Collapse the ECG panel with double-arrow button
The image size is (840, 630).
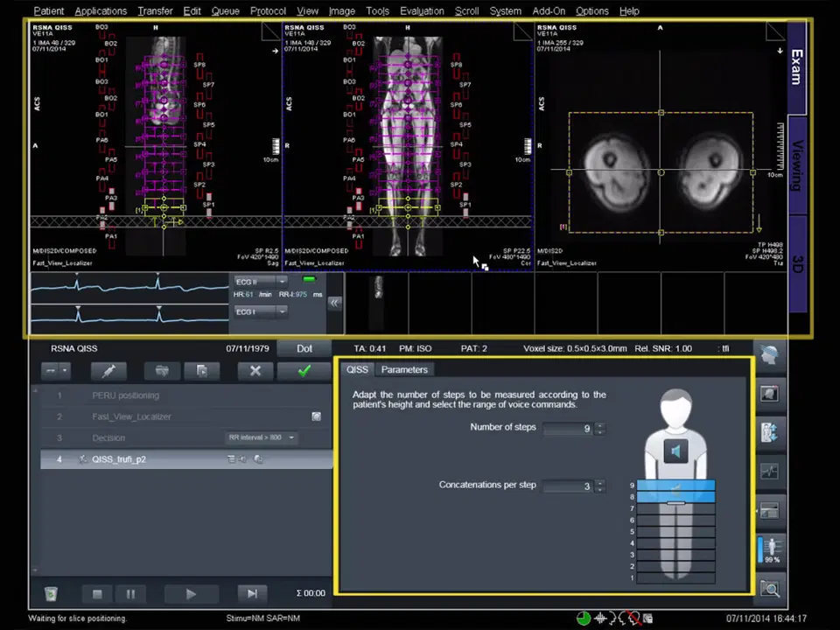[x=333, y=302]
